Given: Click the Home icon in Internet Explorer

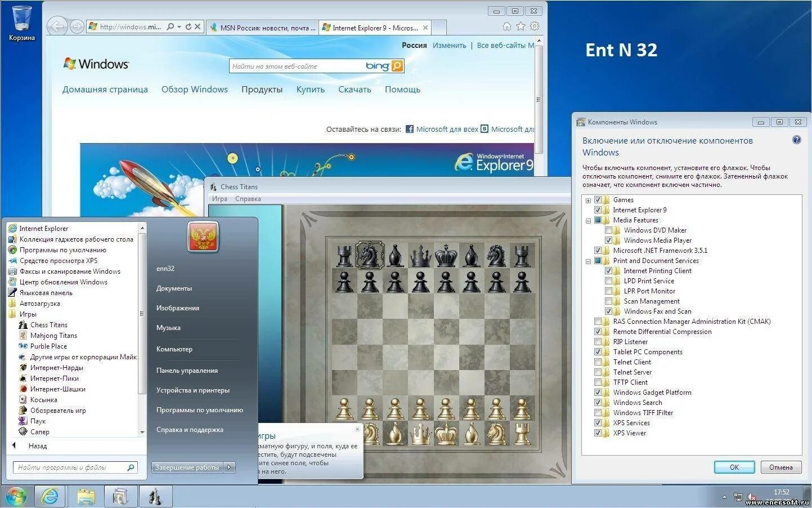Looking at the screenshot, I should (507, 25).
